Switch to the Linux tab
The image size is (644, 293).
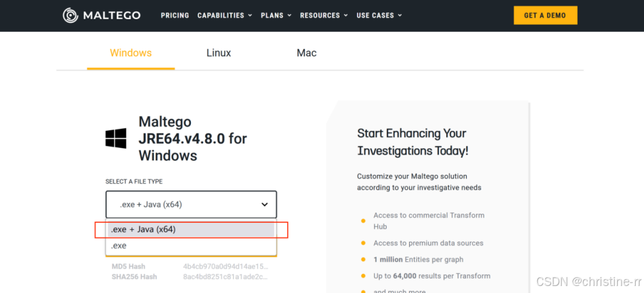218,53
